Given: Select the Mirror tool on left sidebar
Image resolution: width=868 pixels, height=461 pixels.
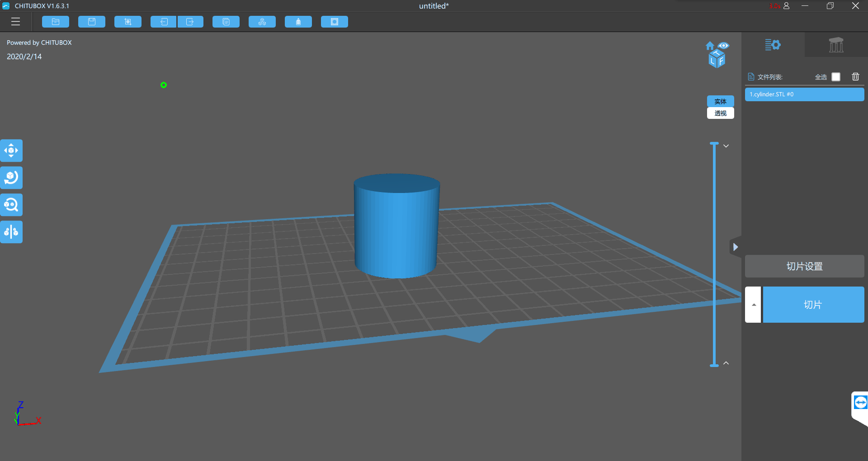Looking at the screenshot, I should 11,232.
